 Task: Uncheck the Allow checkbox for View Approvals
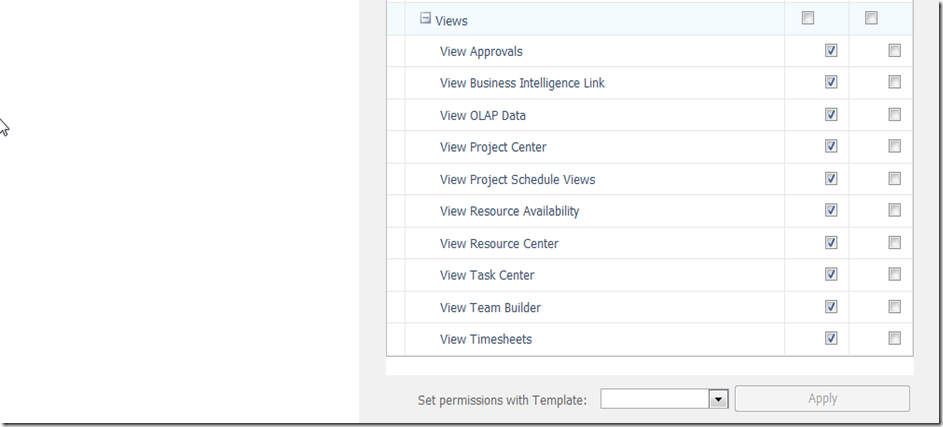point(831,51)
